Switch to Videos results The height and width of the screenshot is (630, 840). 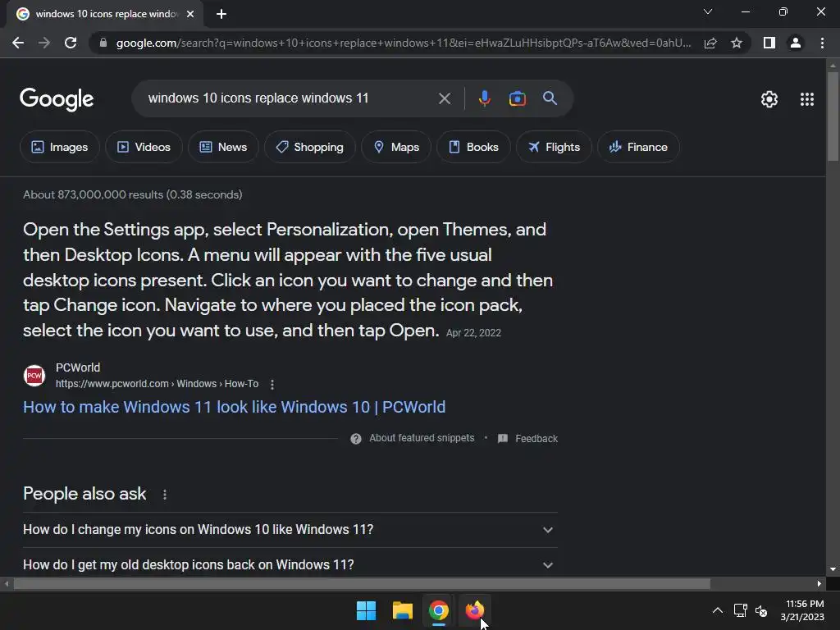click(x=144, y=147)
